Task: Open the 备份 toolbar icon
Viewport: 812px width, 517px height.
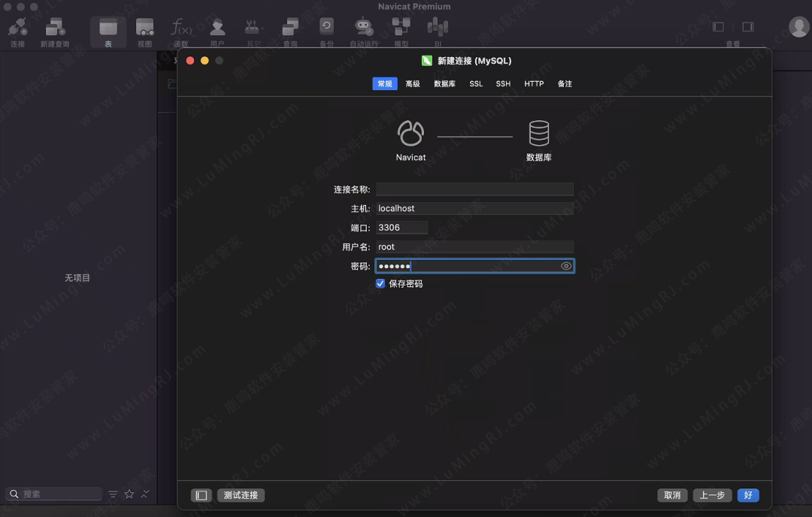Action: point(326,29)
